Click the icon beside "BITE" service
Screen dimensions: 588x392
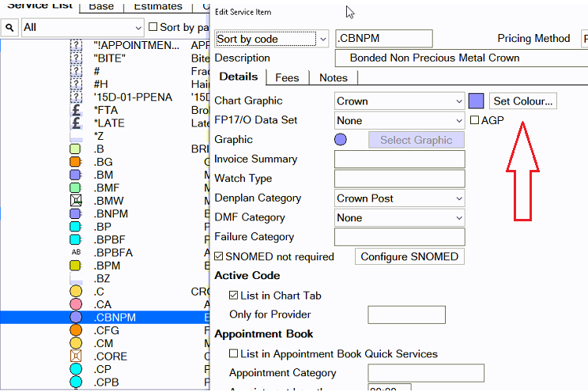[76, 58]
